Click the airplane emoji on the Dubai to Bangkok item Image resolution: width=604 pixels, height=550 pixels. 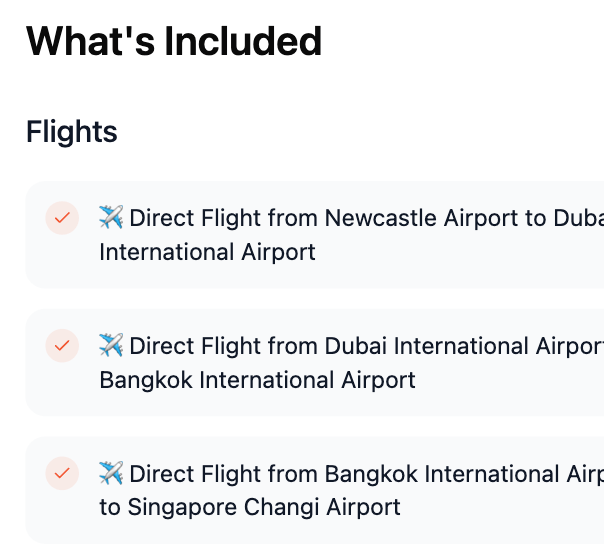[111, 345]
